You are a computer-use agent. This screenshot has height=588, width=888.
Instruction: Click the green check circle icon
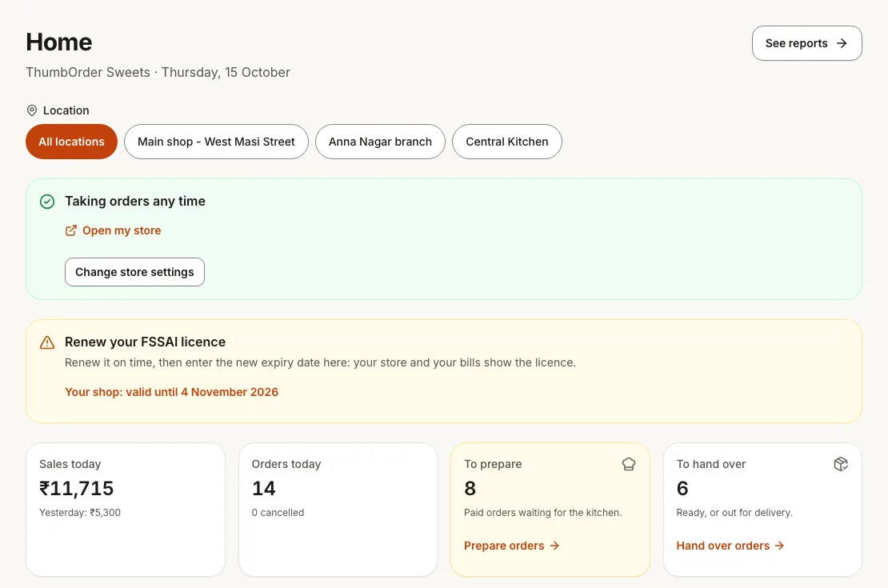(x=47, y=202)
